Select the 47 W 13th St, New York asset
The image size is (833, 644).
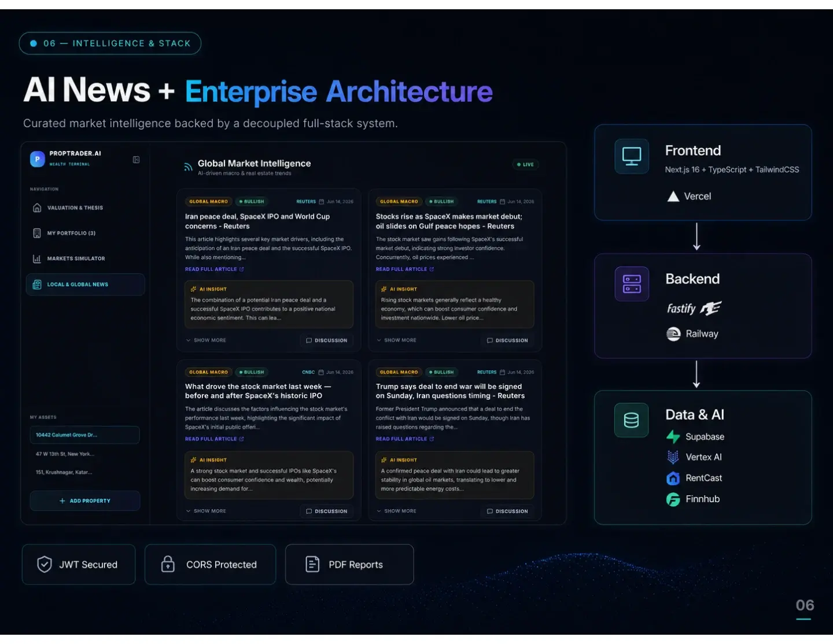coord(85,454)
